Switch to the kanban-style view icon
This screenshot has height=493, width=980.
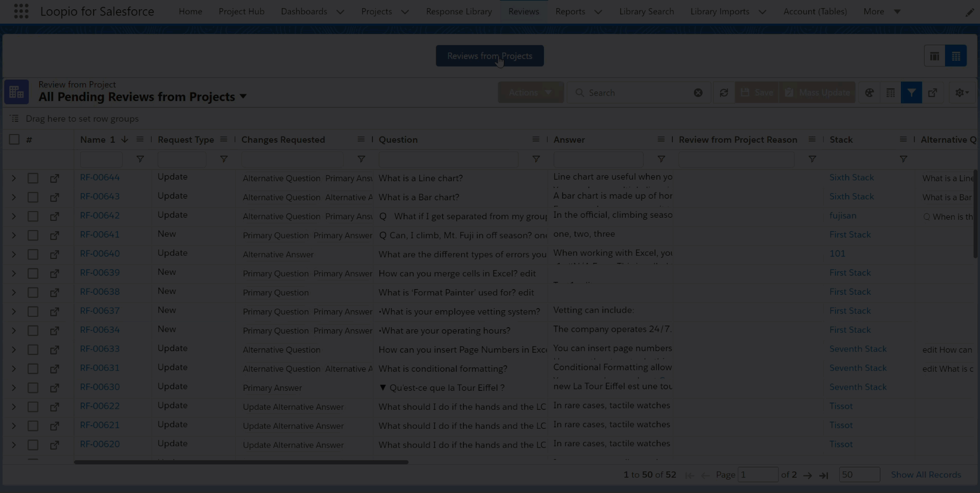click(x=934, y=56)
